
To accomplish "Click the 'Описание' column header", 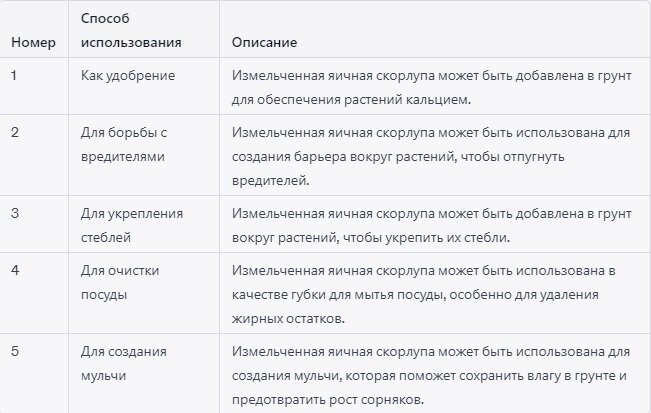I will coord(264,43).
